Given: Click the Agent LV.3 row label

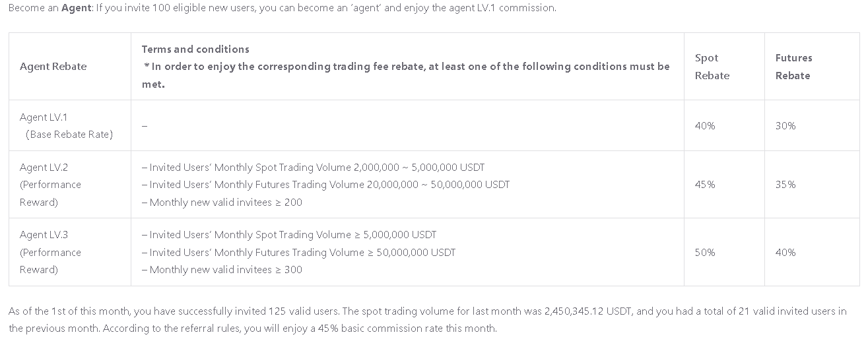Looking at the screenshot, I should [44, 235].
